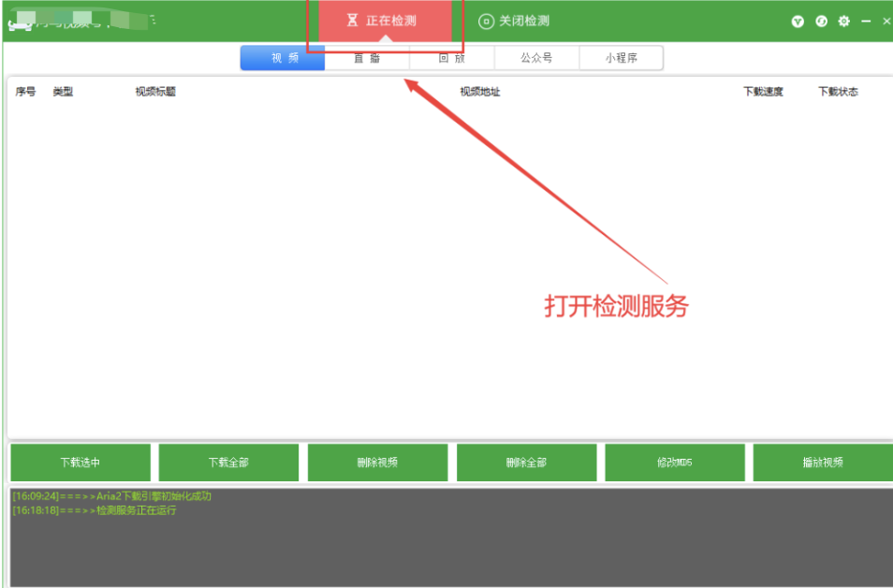Click the 播放视频 playback button

pos(824,463)
